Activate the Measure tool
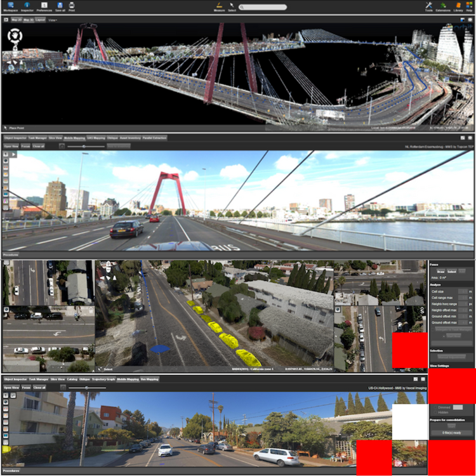The image size is (476, 476). tap(219, 6)
